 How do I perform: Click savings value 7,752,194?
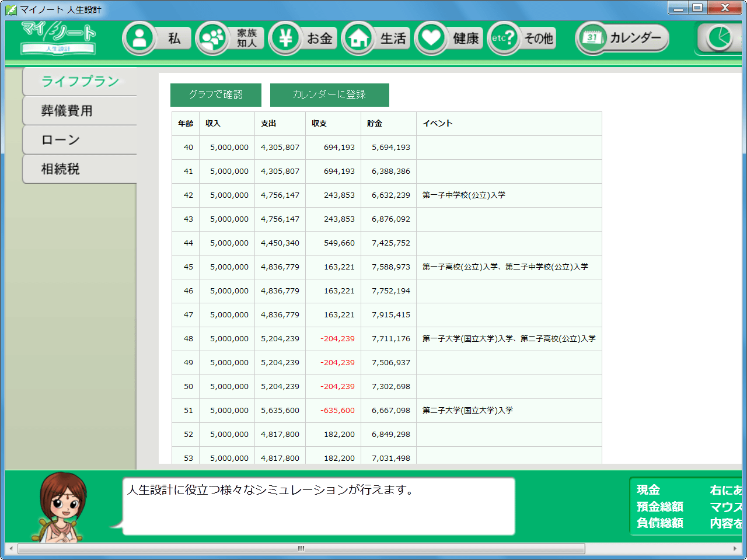[x=391, y=291]
